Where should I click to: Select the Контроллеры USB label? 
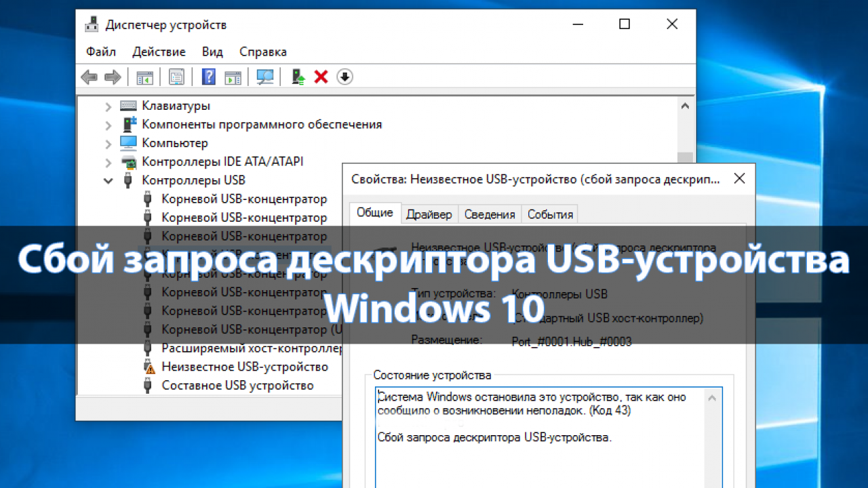click(193, 180)
